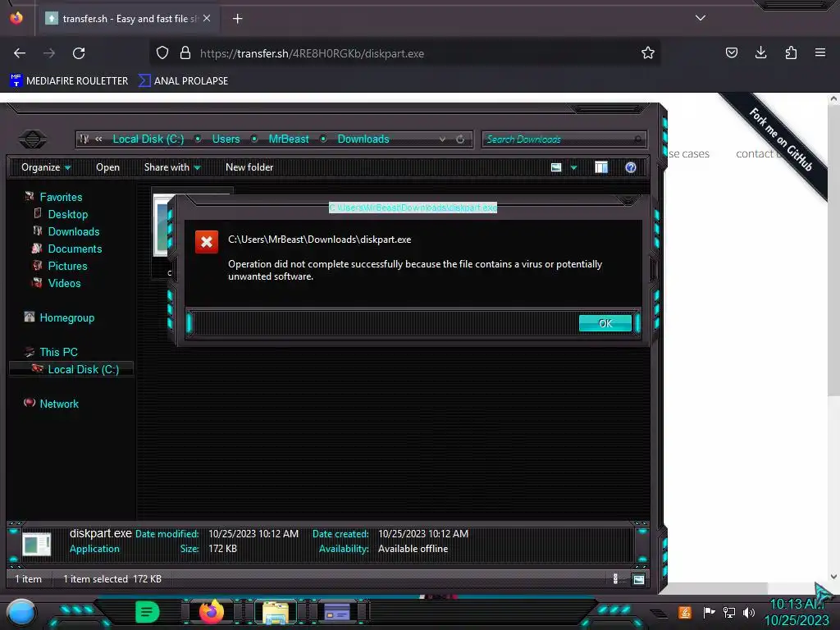Open Java icon in system tray
This screenshot has width=840, height=630.
(x=684, y=612)
